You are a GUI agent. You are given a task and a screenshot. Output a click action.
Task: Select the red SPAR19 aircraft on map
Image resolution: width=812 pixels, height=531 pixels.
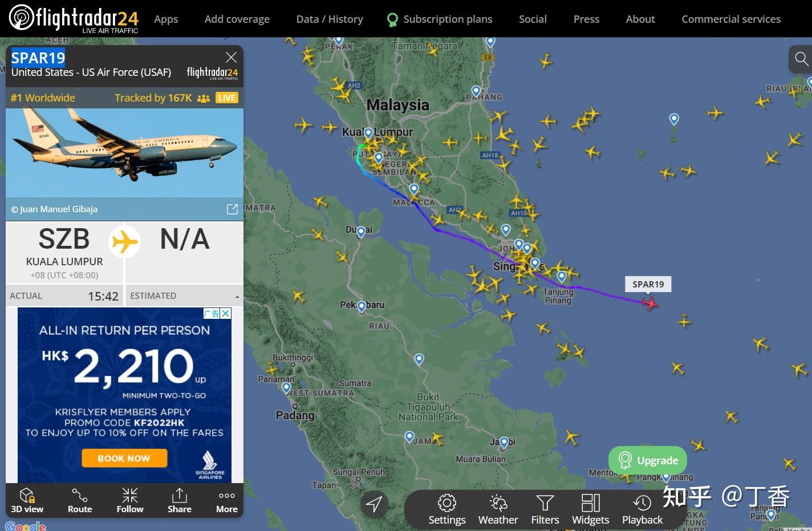[x=649, y=303]
